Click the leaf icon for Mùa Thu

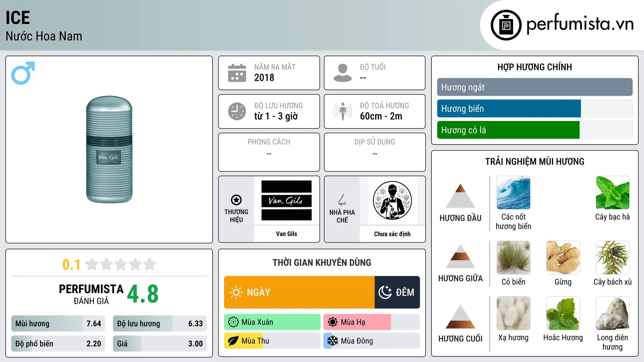(x=233, y=341)
